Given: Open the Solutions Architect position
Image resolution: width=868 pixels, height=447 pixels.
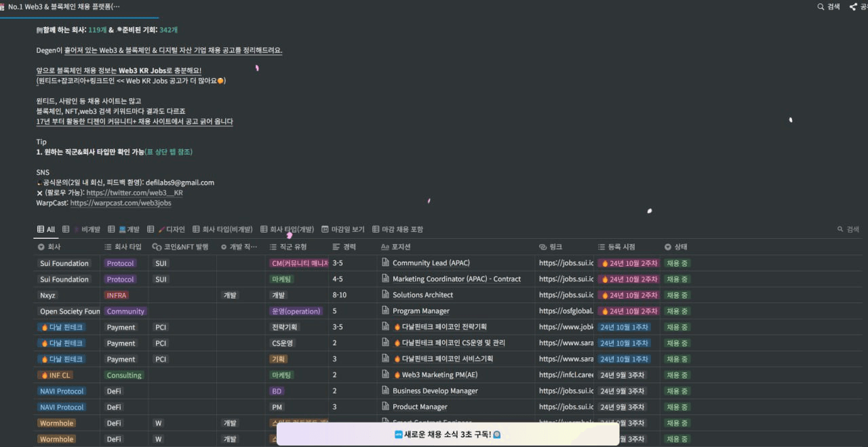Looking at the screenshot, I should [422, 295].
